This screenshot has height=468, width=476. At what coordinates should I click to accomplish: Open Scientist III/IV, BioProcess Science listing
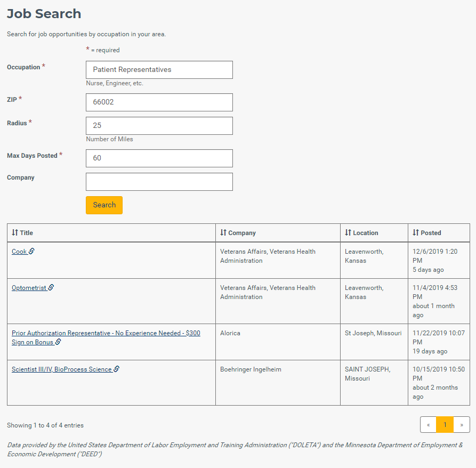click(x=62, y=369)
